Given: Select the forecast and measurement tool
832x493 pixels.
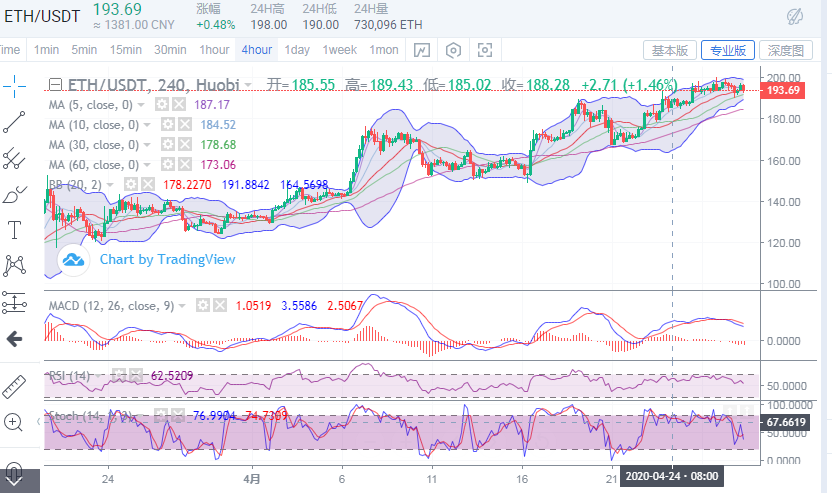Looking at the screenshot, I should [14, 302].
